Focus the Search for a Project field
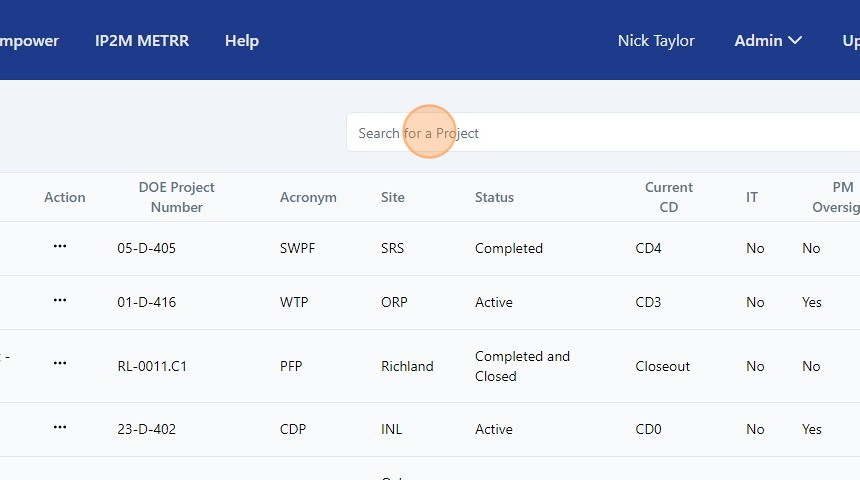 pyautogui.click(x=600, y=133)
